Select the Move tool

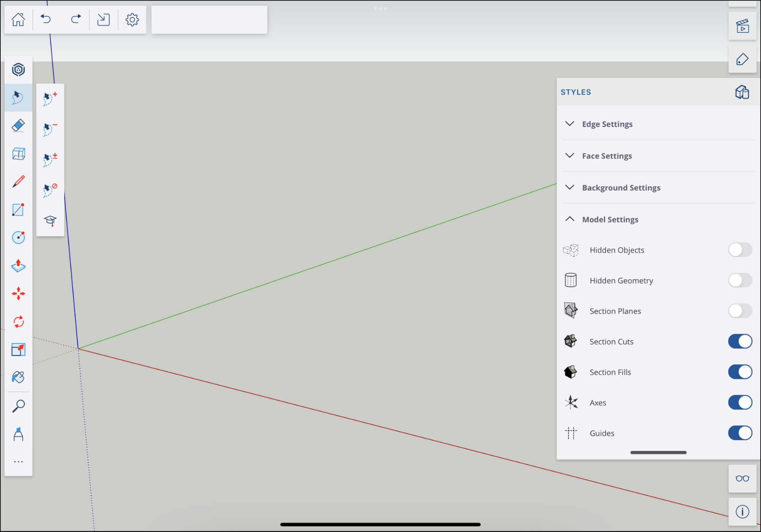(18, 293)
